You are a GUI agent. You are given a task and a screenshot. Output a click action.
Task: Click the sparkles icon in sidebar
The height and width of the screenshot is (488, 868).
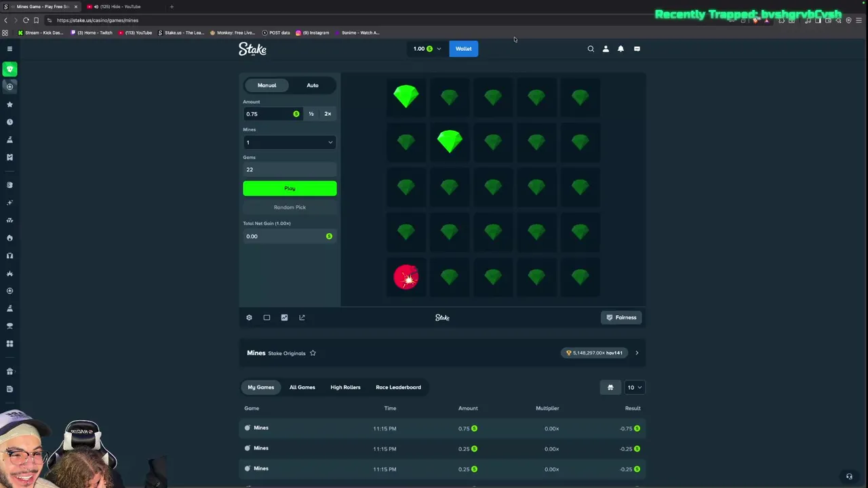(9, 203)
